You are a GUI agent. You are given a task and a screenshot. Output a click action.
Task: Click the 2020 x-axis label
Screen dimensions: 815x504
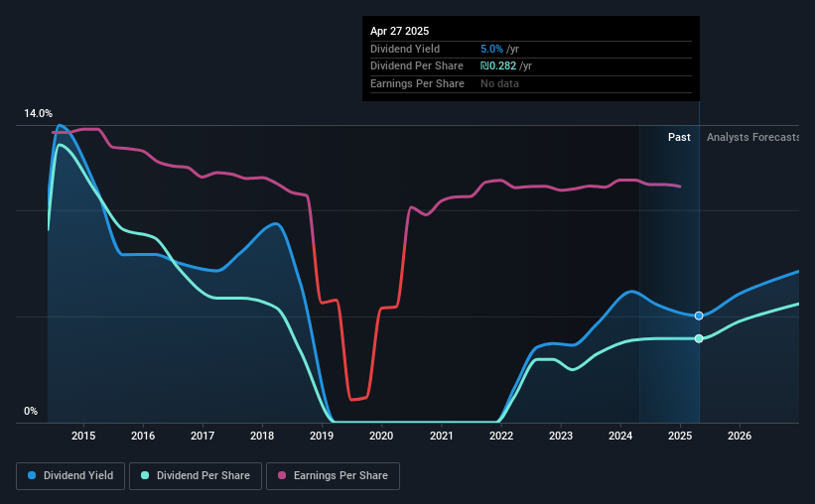[x=381, y=436]
